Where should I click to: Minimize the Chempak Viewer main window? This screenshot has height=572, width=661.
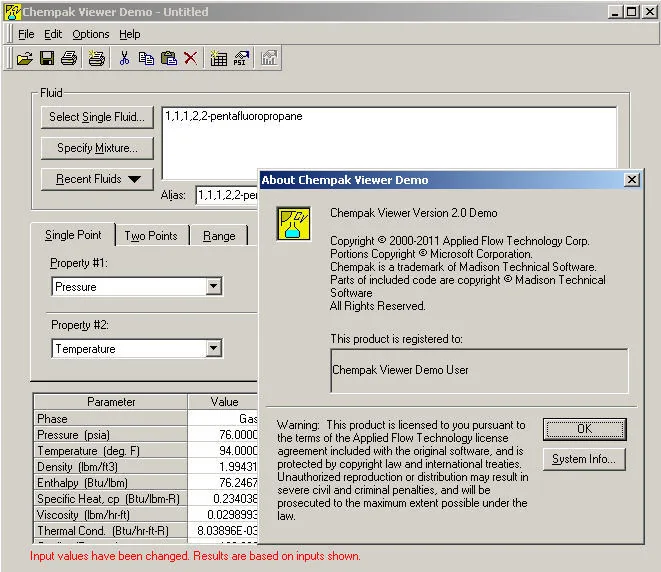tap(615, 12)
